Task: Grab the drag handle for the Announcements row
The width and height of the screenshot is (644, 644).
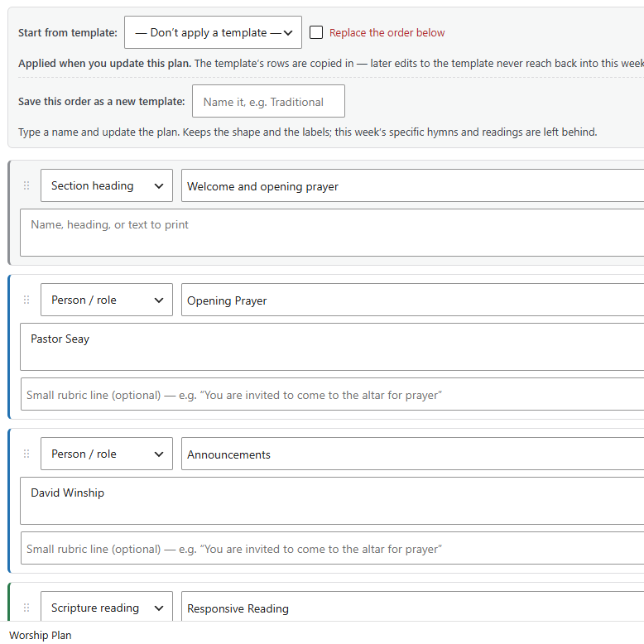Action: point(26,454)
